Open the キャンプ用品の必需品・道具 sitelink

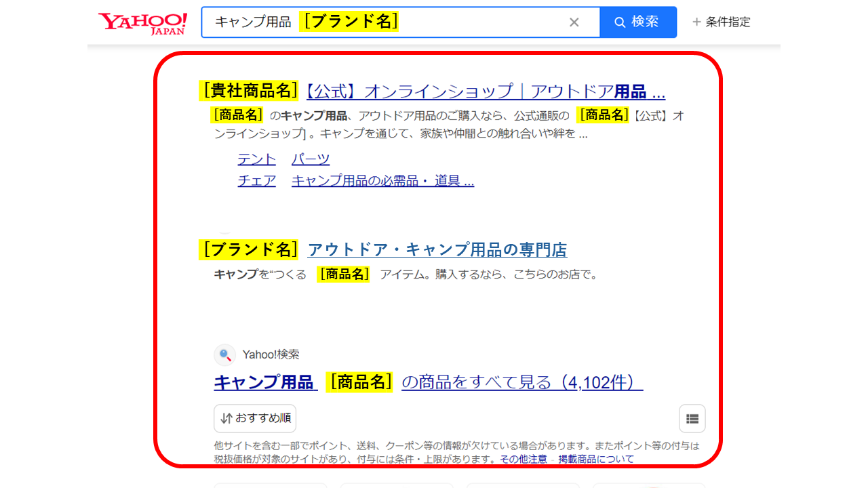coord(382,181)
